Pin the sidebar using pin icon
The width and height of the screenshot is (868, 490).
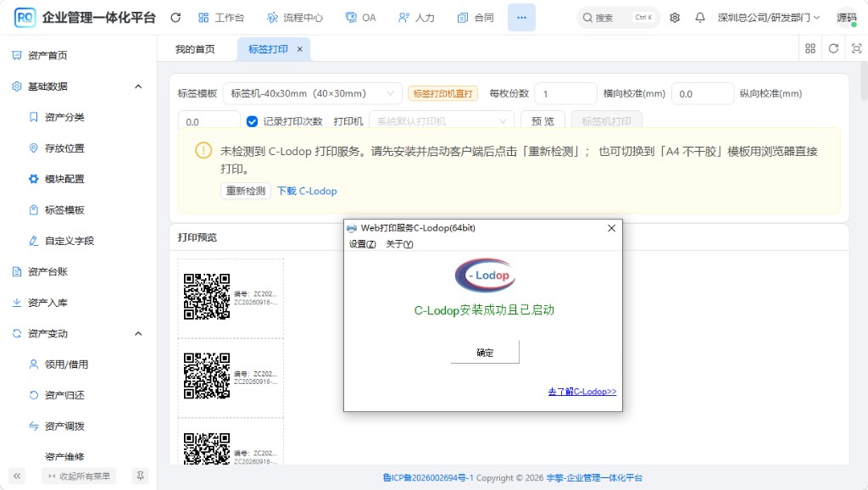141,476
